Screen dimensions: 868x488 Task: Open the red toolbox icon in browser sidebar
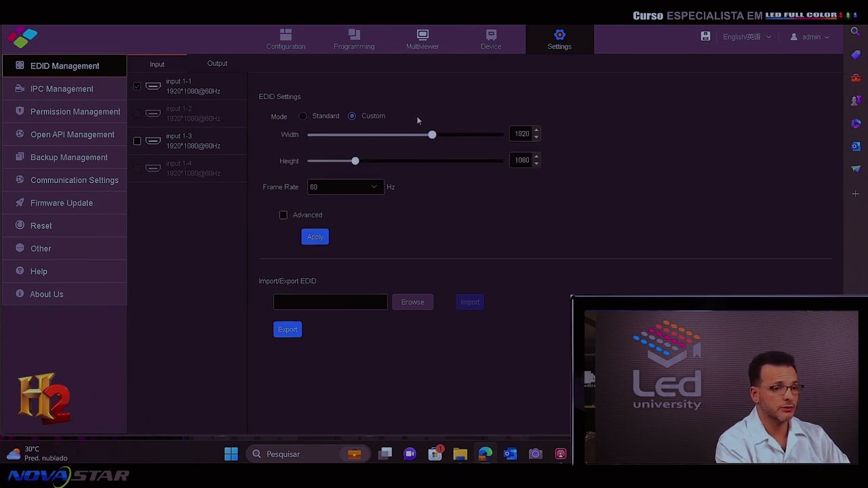coord(856,78)
